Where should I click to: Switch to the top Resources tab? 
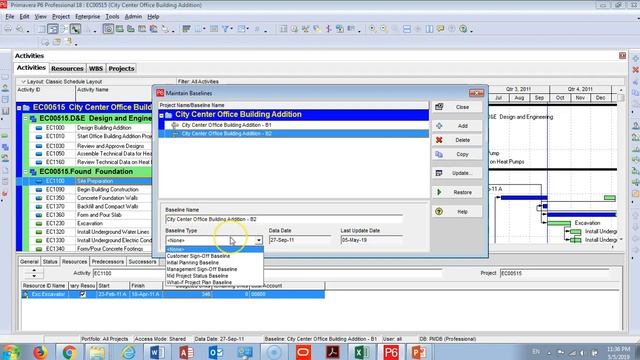[x=67, y=69]
